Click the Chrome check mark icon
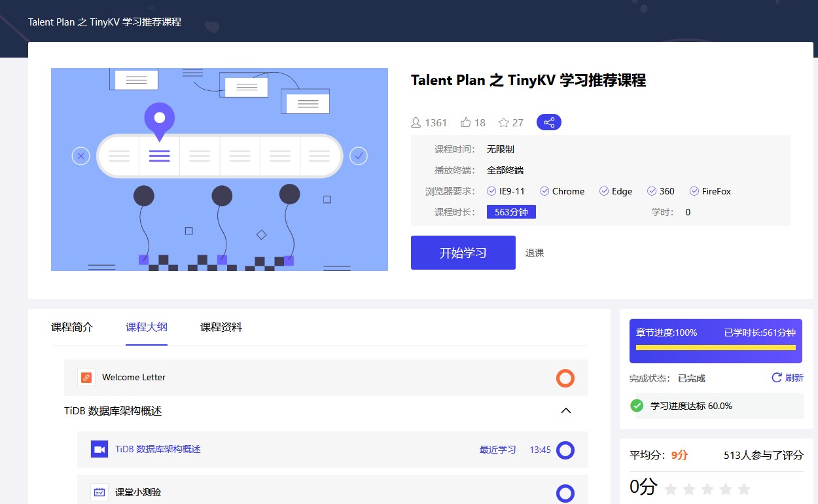Image resolution: width=818 pixels, height=504 pixels. pos(544,191)
